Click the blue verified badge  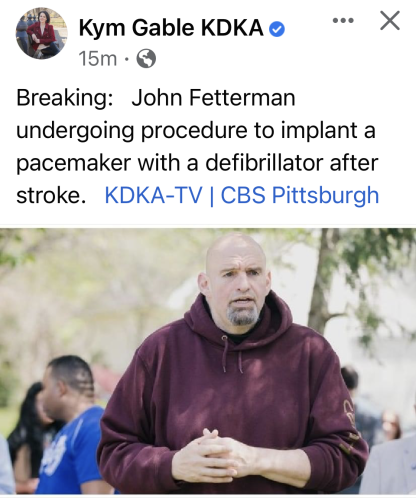(x=277, y=29)
